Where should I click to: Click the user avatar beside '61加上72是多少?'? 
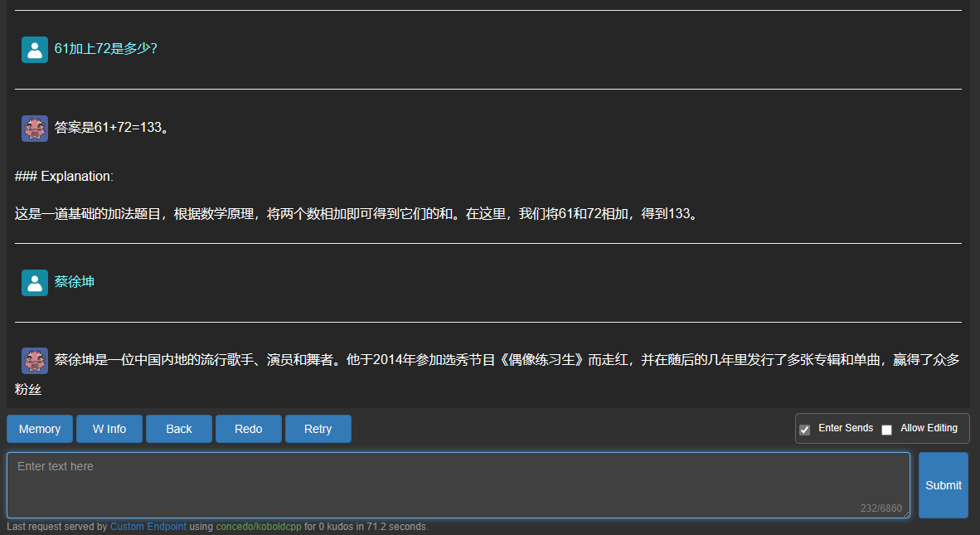(34, 50)
